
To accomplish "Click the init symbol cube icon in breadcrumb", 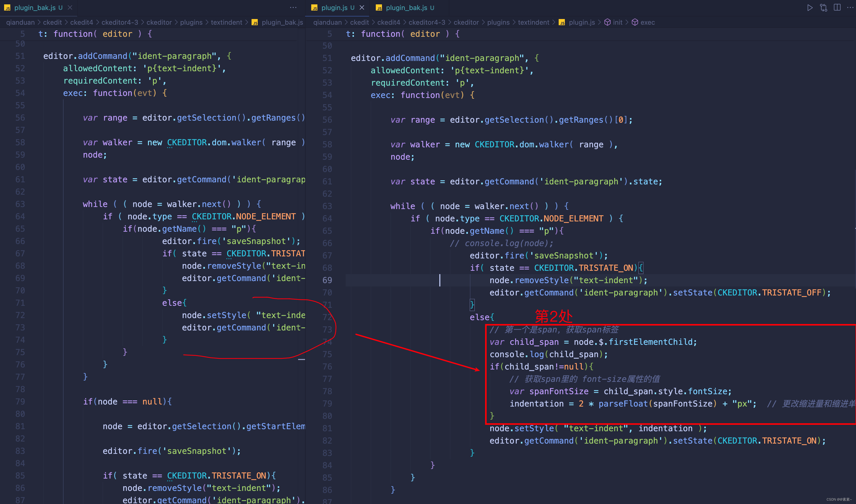I will point(607,22).
